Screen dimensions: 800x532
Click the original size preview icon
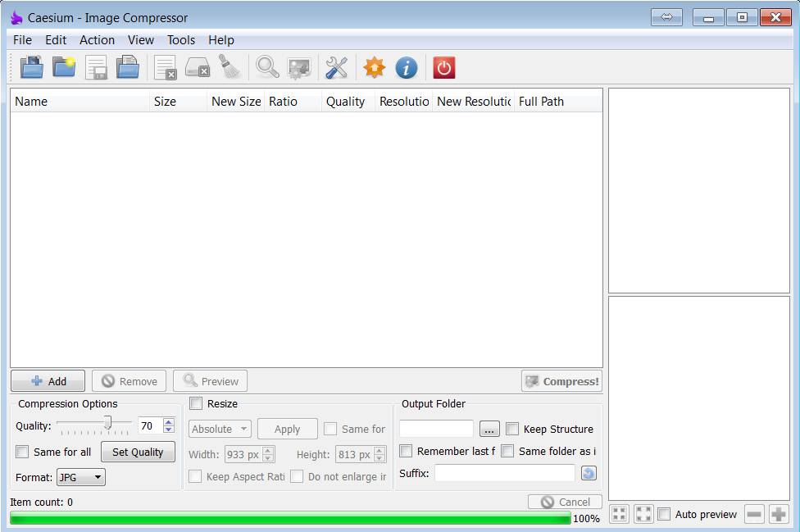click(x=644, y=514)
